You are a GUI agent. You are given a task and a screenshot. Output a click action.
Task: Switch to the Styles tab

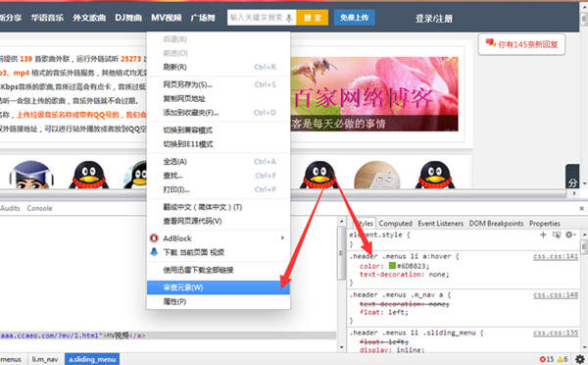pyautogui.click(x=364, y=224)
